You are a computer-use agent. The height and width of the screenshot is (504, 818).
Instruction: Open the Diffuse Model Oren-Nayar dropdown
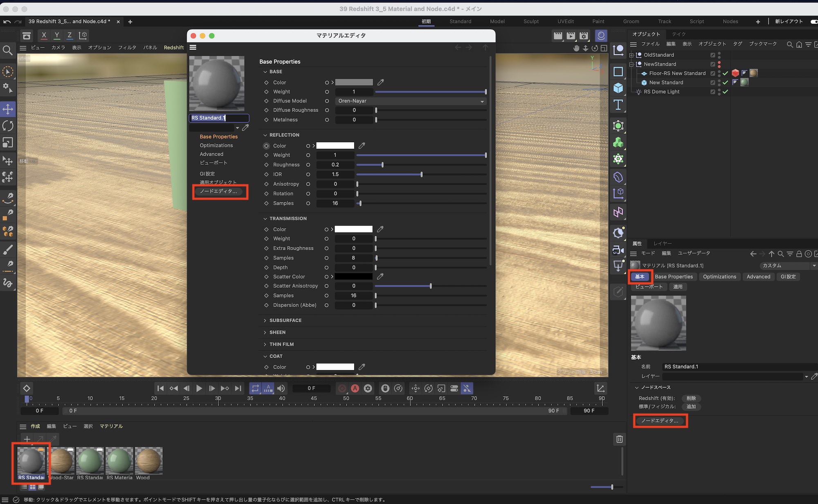pos(411,101)
